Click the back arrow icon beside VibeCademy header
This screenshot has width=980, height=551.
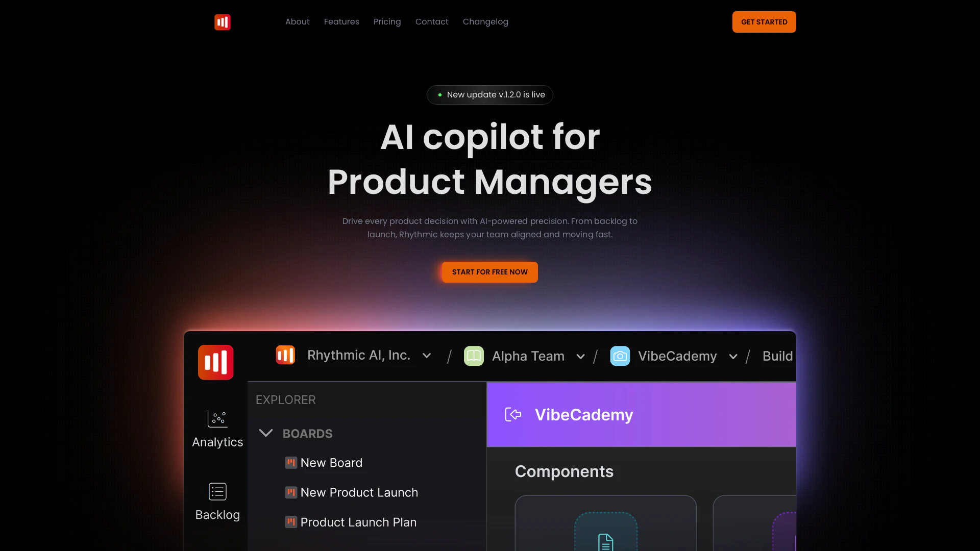click(513, 414)
